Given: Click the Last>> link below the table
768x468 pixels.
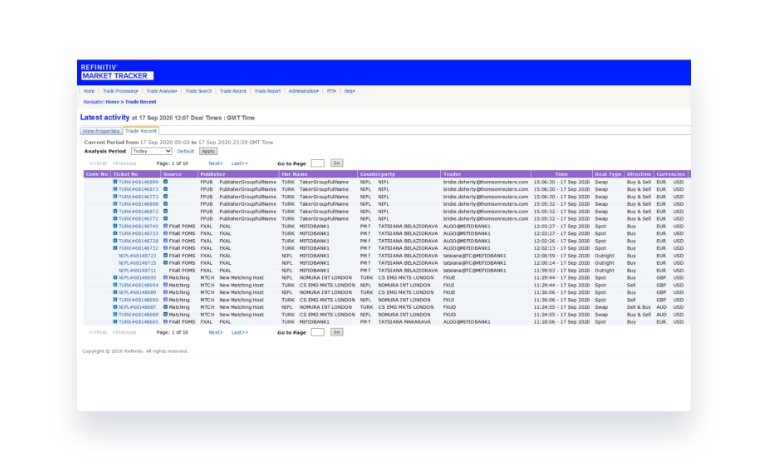Looking at the screenshot, I should click(240, 331).
